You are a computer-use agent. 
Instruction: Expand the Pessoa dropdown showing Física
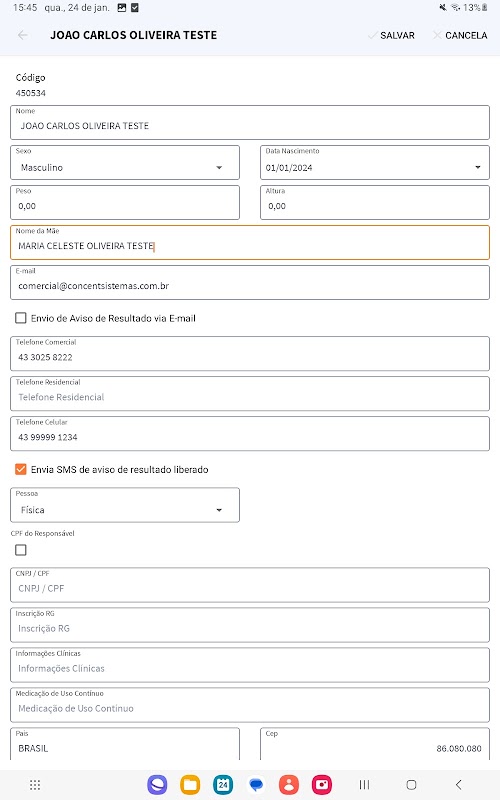pos(125,505)
